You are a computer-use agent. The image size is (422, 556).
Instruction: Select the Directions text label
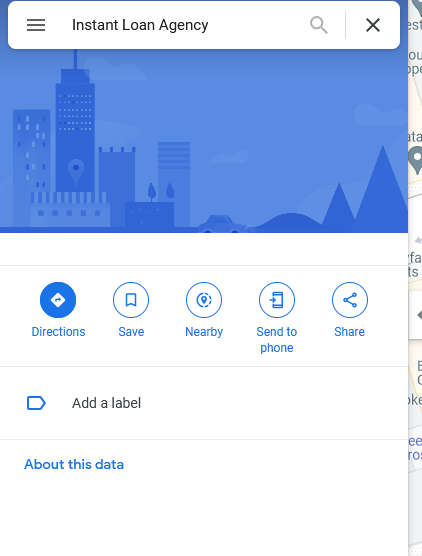click(58, 332)
